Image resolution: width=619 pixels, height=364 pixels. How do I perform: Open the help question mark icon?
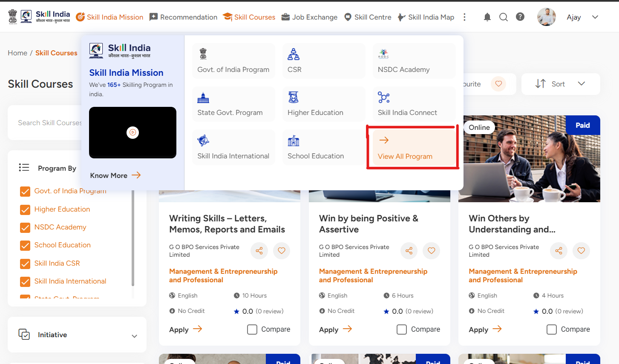[520, 17]
